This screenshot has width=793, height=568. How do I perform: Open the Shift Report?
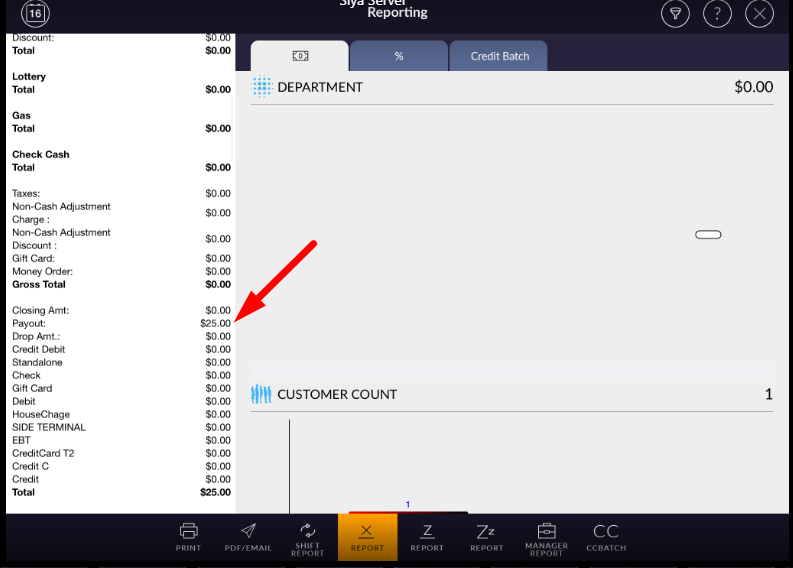307,538
